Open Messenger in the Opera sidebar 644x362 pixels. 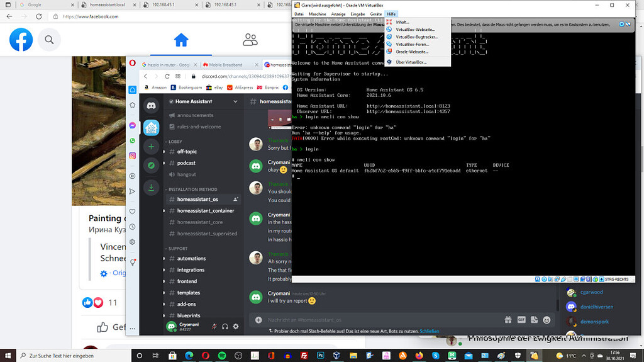(132, 125)
